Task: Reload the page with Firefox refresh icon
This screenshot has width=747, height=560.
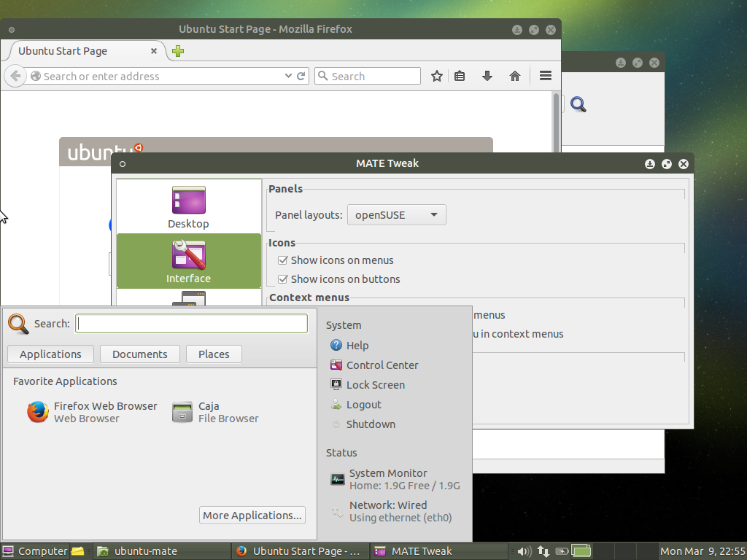Action: pyautogui.click(x=301, y=76)
